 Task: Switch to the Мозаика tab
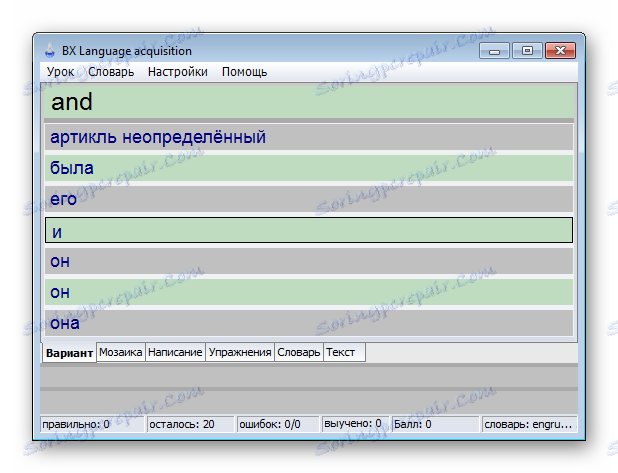click(x=121, y=352)
